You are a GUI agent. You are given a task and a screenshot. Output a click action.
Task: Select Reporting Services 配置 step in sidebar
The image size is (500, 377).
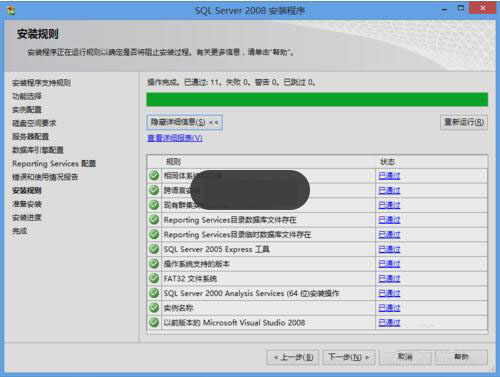pos(54,163)
